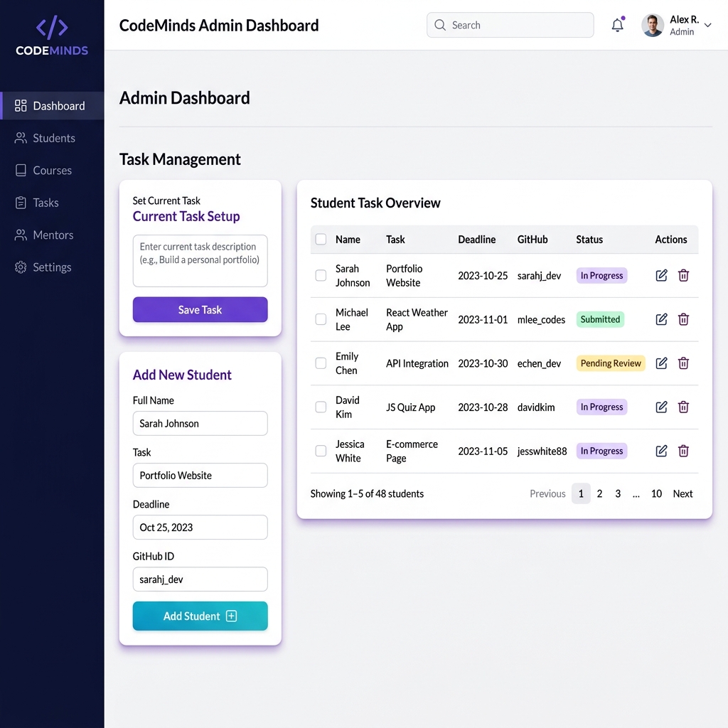Image resolution: width=728 pixels, height=728 pixels.
Task: Delete Jessica White's task row
Action: coord(683,451)
